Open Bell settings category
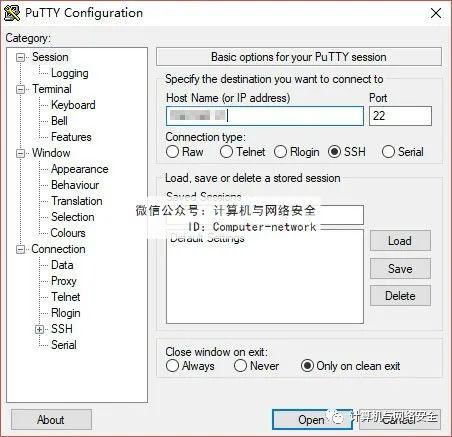The height and width of the screenshot is (437, 452). (x=59, y=121)
